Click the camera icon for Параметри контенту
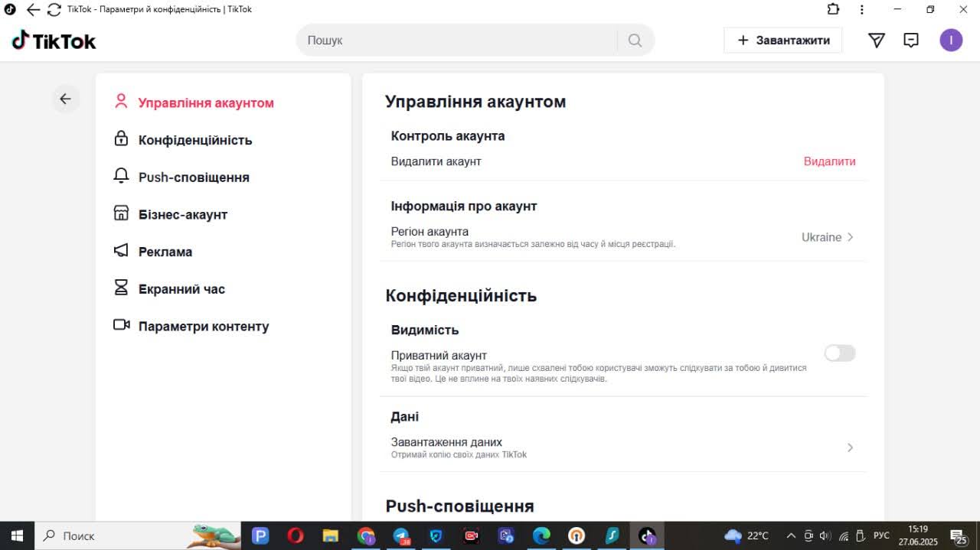Viewport: 980px width, 550px height. click(x=121, y=325)
